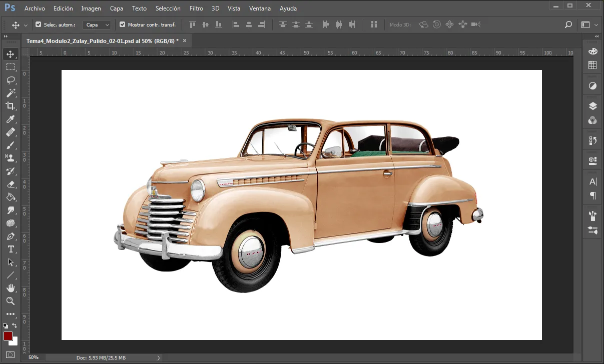The height and width of the screenshot is (364, 604).
Task: Close the Tema4_Modulo2 document tab
Action: (x=185, y=41)
